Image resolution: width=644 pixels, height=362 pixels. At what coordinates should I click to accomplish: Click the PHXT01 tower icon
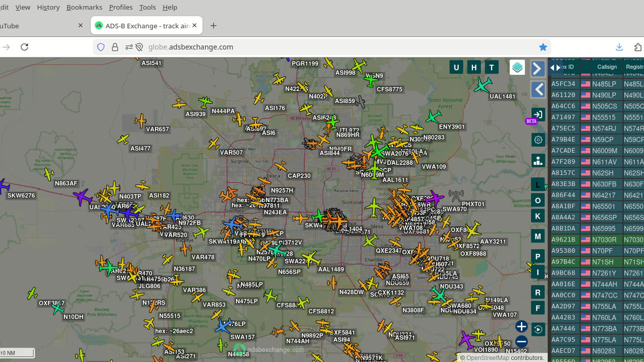click(456, 195)
